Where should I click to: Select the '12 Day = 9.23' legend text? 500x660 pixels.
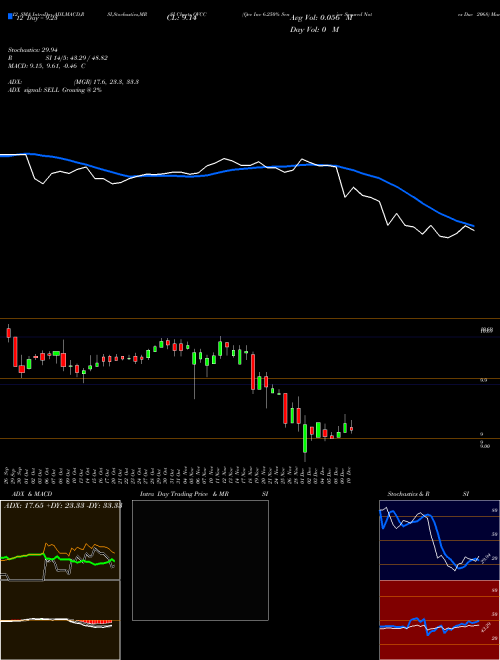(x=35, y=18)
